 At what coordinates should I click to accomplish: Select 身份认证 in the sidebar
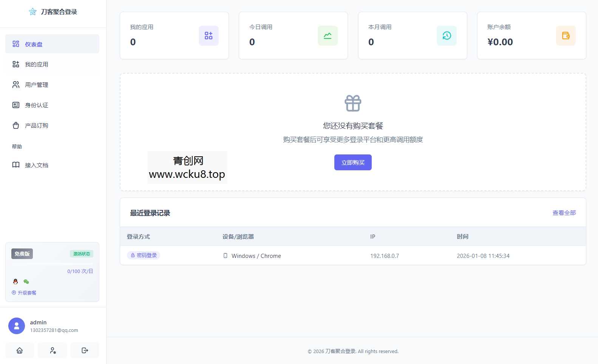(x=52, y=105)
